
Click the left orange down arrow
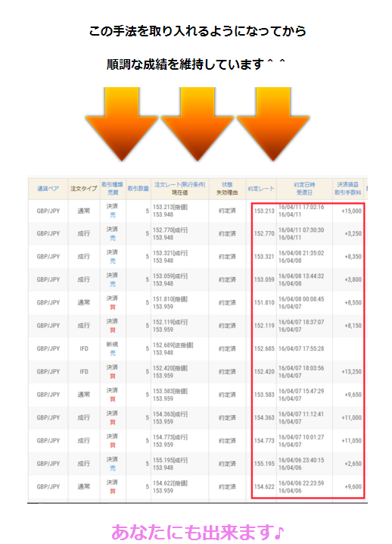pyautogui.click(x=122, y=123)
